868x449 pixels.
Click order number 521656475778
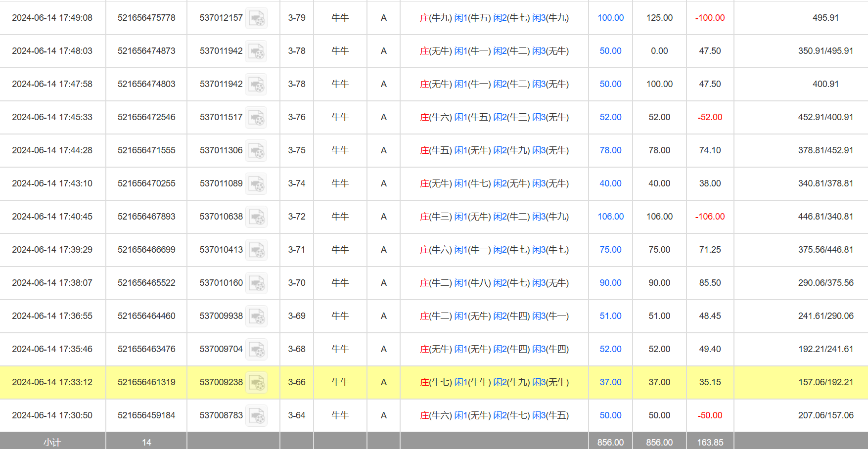[146, 18]
